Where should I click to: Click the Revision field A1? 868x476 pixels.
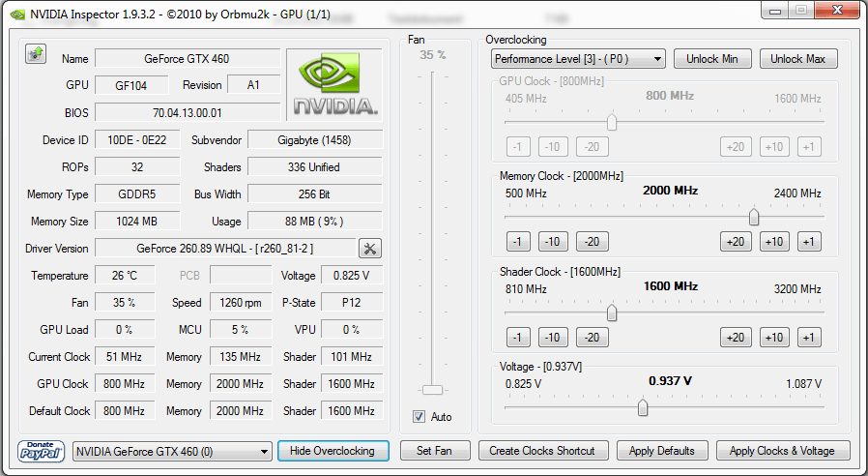(253, 85)
